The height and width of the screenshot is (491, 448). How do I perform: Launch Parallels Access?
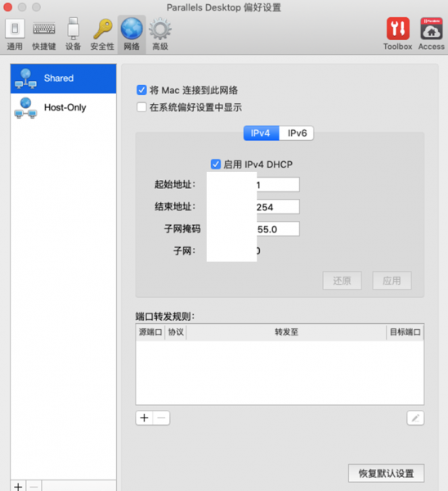tap(432, 34)
